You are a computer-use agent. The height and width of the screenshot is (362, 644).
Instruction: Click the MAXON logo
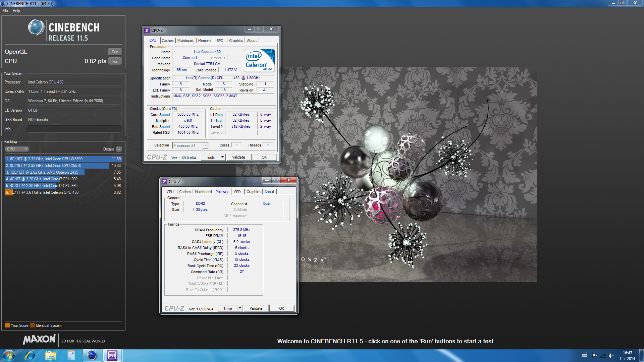click(39, 339)
